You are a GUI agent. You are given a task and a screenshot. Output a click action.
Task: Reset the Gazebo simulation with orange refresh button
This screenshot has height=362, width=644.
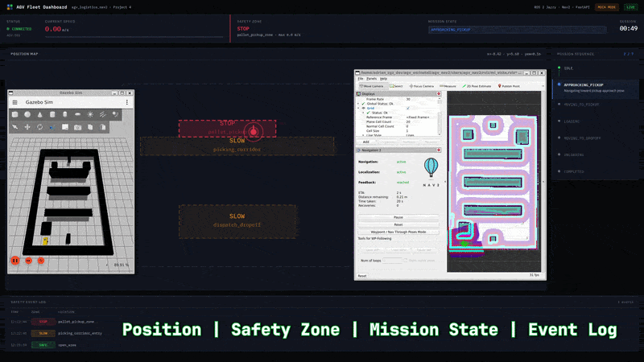pyautogui.click(x=41, y=261)
